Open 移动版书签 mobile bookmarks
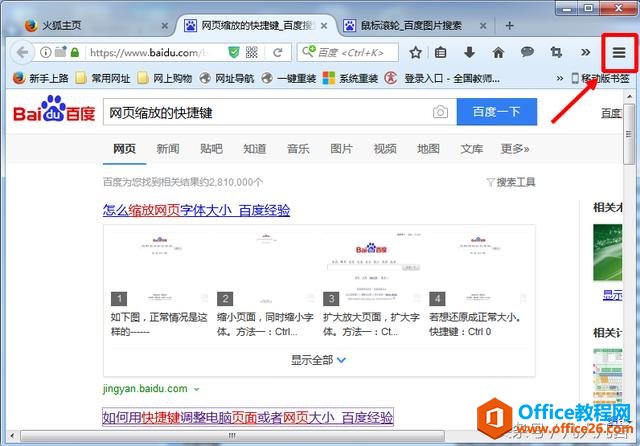The image size is (640, 446). 600,78
